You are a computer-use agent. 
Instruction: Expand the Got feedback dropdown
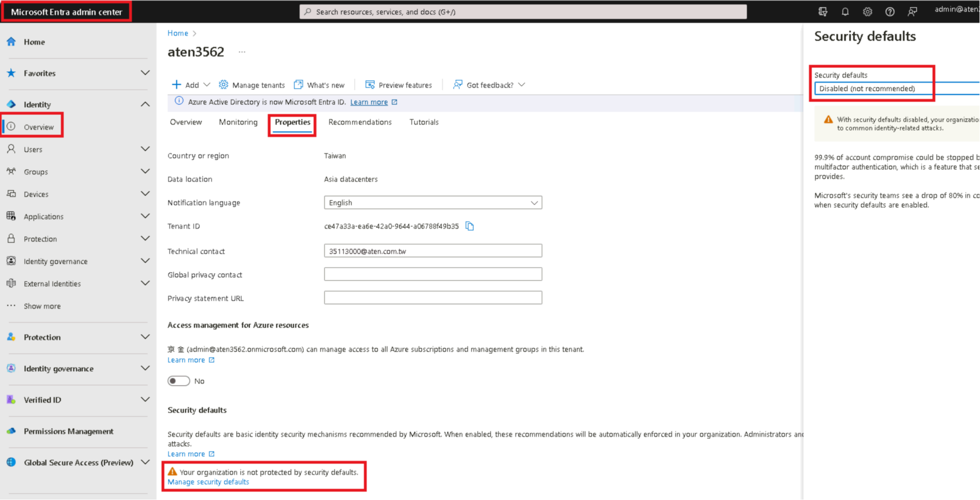point(521,85)
